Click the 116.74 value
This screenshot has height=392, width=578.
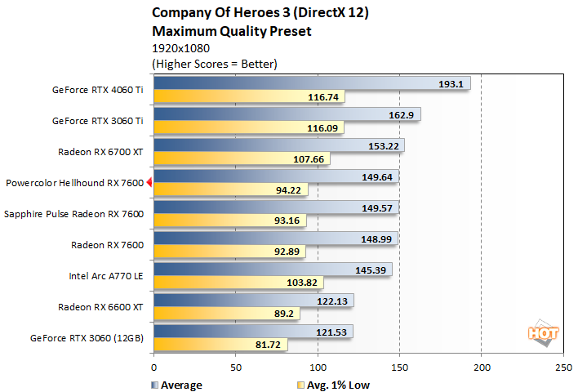[x=323, y=97]
